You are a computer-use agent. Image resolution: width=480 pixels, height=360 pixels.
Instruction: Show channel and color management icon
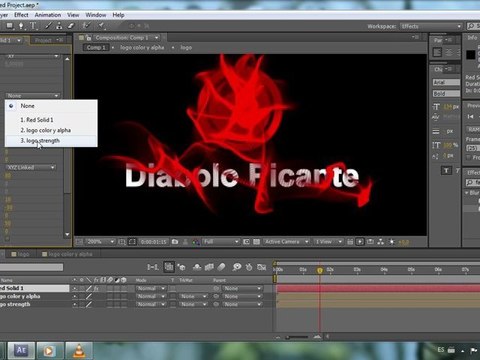click(196, 242)
